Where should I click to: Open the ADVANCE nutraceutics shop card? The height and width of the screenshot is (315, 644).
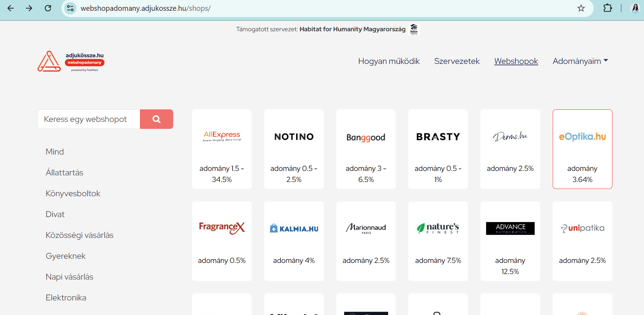pos(510,241)
